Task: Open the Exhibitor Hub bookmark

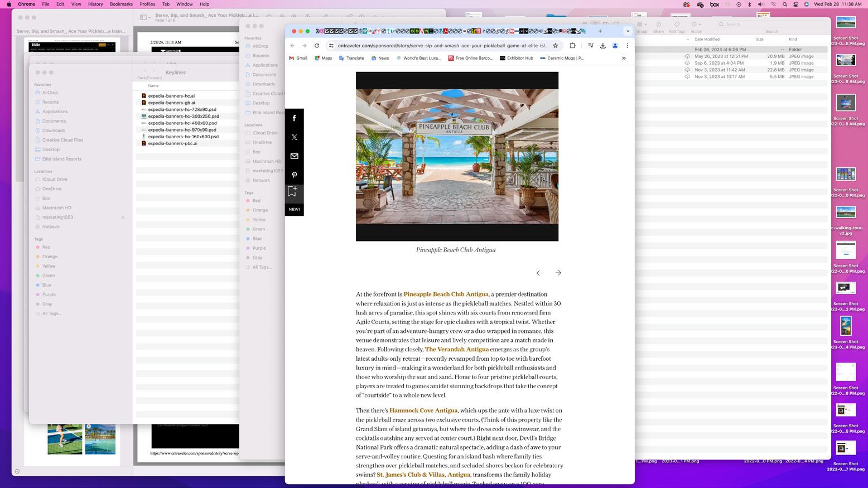Action: click(516, 58)
